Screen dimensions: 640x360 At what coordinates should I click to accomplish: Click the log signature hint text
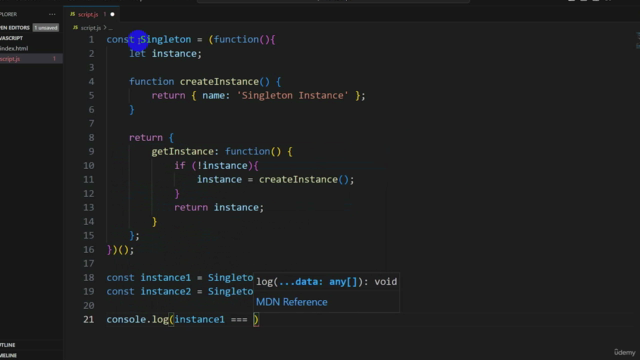pos(327,282)
